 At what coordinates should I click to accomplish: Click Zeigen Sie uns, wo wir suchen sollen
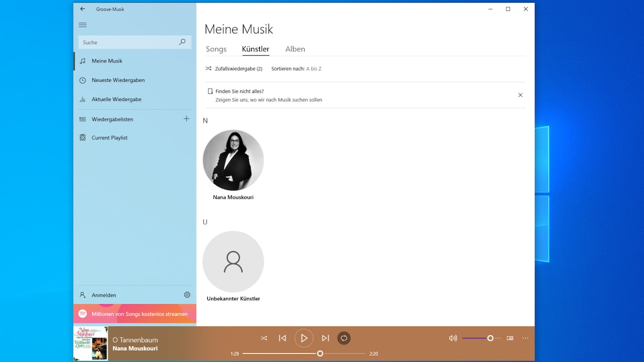[x=269, y=100]
